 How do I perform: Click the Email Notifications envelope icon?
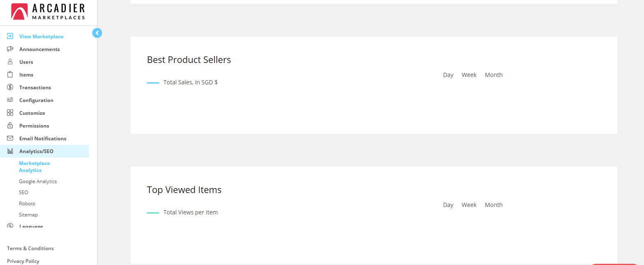10,138
